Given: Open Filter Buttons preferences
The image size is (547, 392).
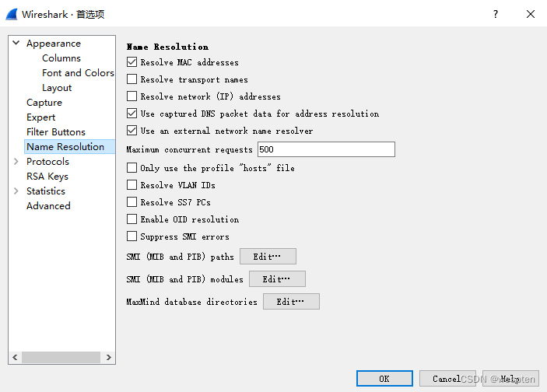Looking at the screenshot, I should pyautogui.click(x=56, y=131).
